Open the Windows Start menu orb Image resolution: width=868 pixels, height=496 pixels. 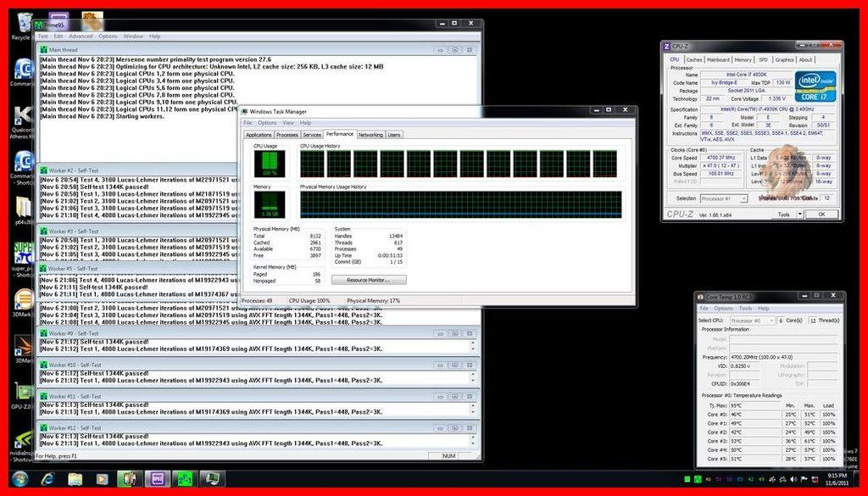pyautogui.click(x=20, y=478)
